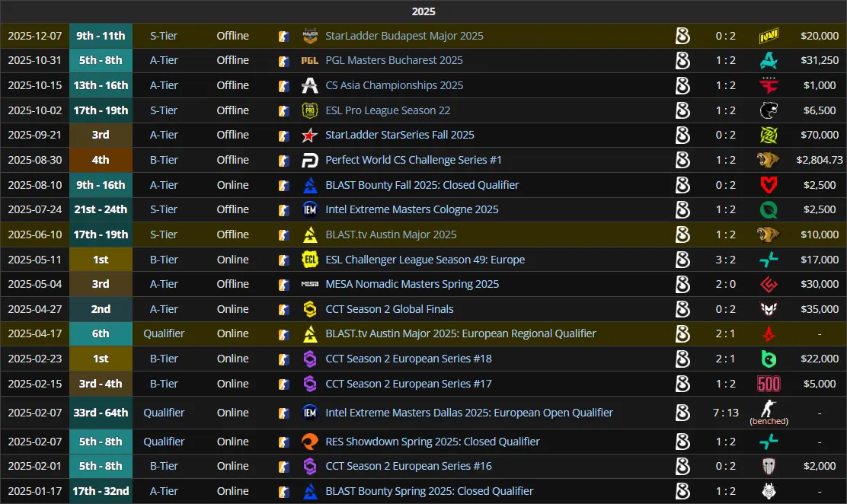Open CCT Season 2 European Series #17 link

[408, 384]
